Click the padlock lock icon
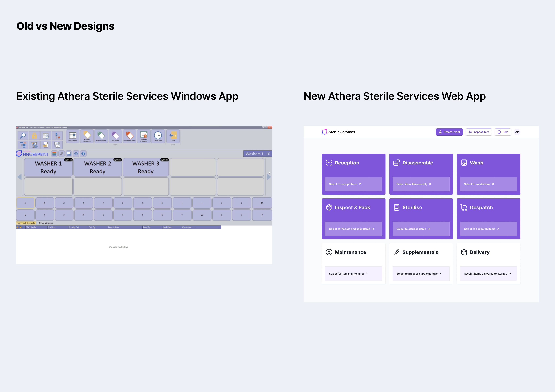555x392 pixels. coord(34,135)
